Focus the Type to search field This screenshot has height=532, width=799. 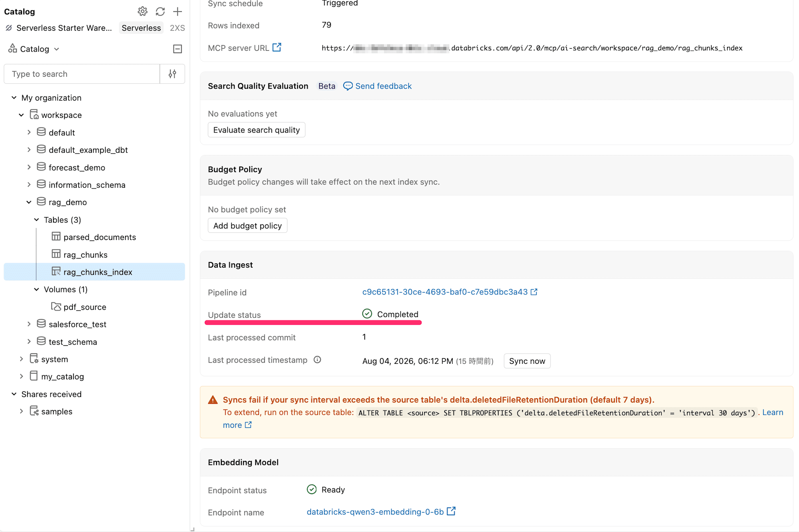tap(82, 74)
